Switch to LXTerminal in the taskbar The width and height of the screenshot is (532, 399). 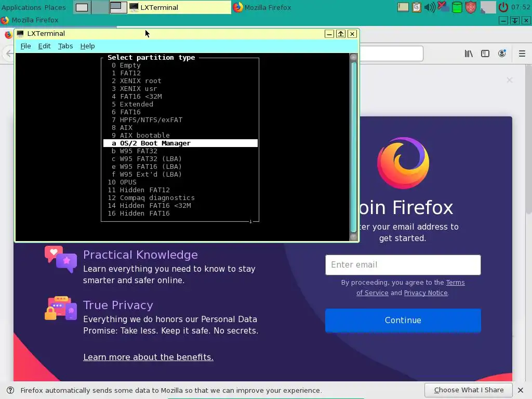click(x=179, y=7)
